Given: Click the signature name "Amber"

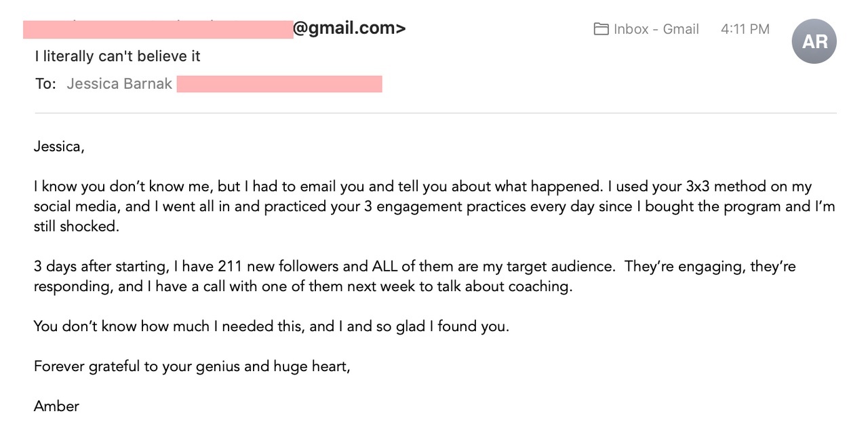Looking at the screenshot, I should click(x=56, y=406).
